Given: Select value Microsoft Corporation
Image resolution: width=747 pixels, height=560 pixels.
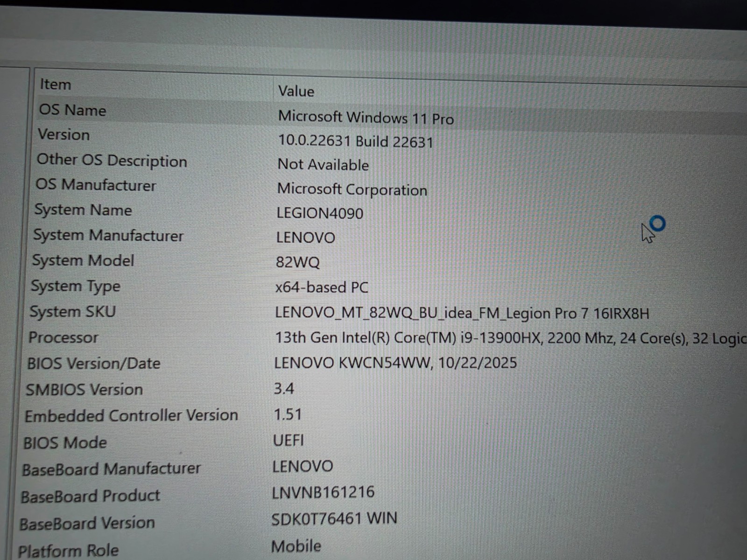Looking at the screenshot, I should pyautogui.click(x=352, y=189).
